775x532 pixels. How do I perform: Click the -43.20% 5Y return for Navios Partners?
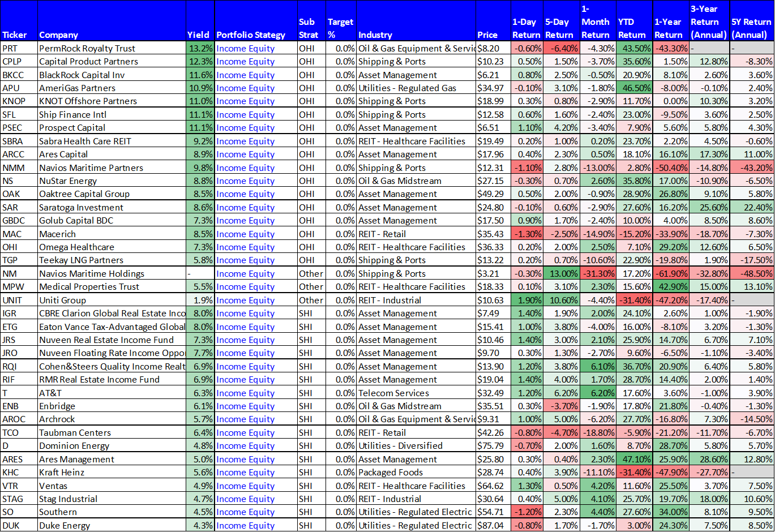[752, 168]
